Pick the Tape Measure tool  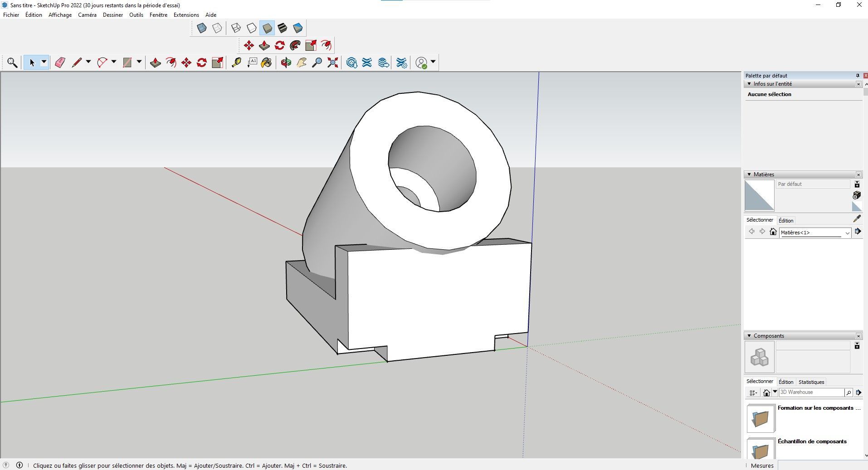point(236,63)
